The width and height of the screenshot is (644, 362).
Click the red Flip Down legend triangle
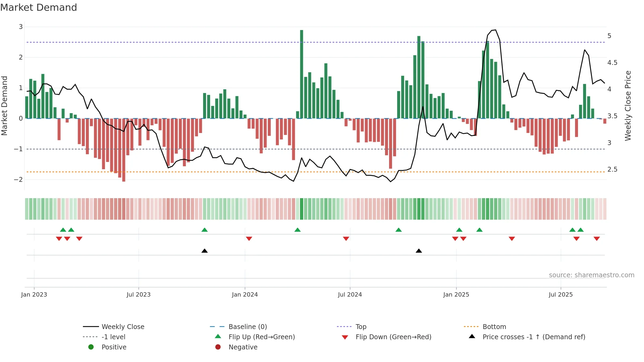(x=345, y=337)
